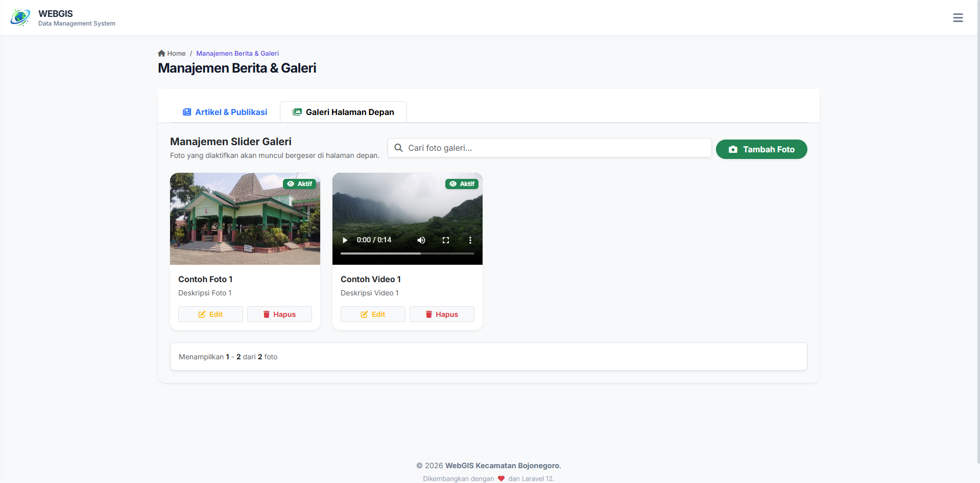Screen dimensions: 980x483
Task: Click the WEBGIS globe logo icon
Action: (x=20, y=17)
